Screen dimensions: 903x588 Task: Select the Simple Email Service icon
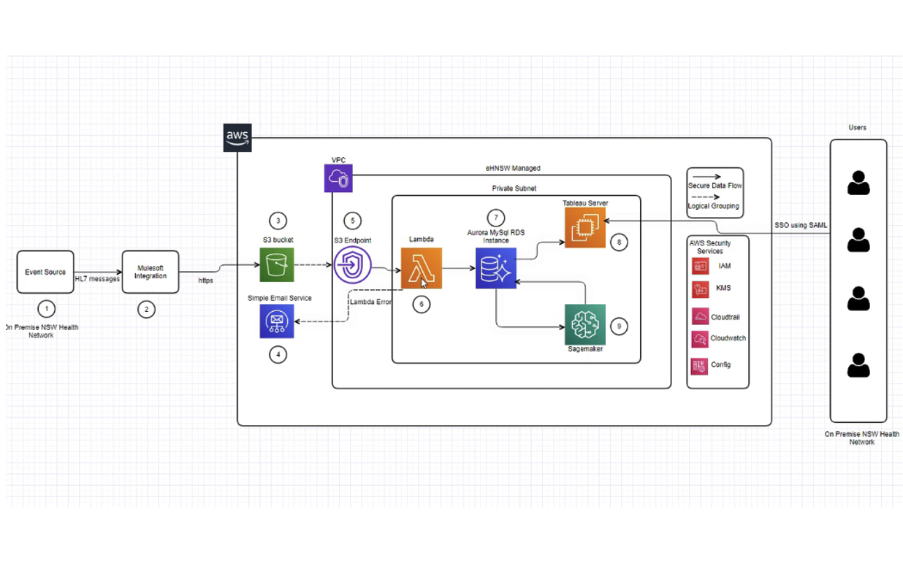pos(277,321)
